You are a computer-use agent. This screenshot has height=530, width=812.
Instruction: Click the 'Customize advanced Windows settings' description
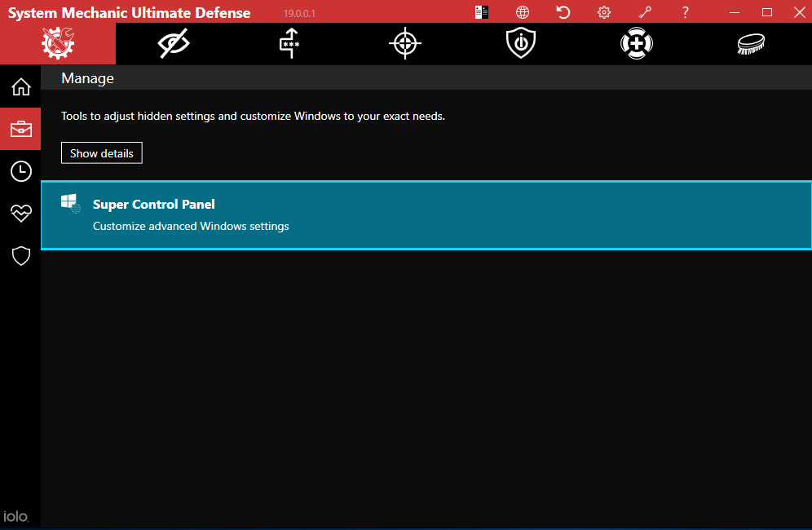tap(191, 227)
